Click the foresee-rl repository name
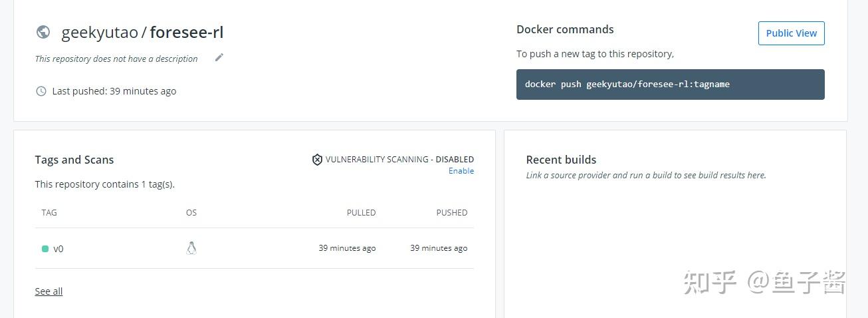This screenshot has width=868, height=318. 187,32
